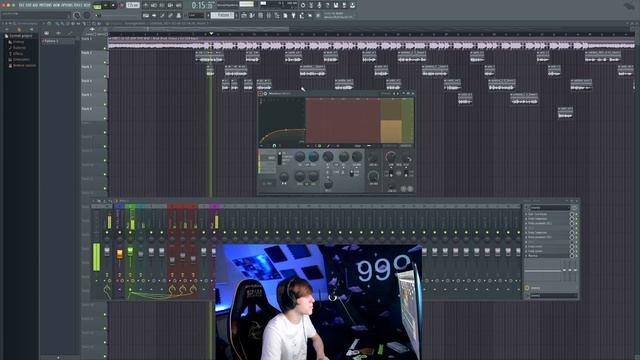Open the first effect slot in mixer
Screen dimensions: 640x360
[547, 214]
